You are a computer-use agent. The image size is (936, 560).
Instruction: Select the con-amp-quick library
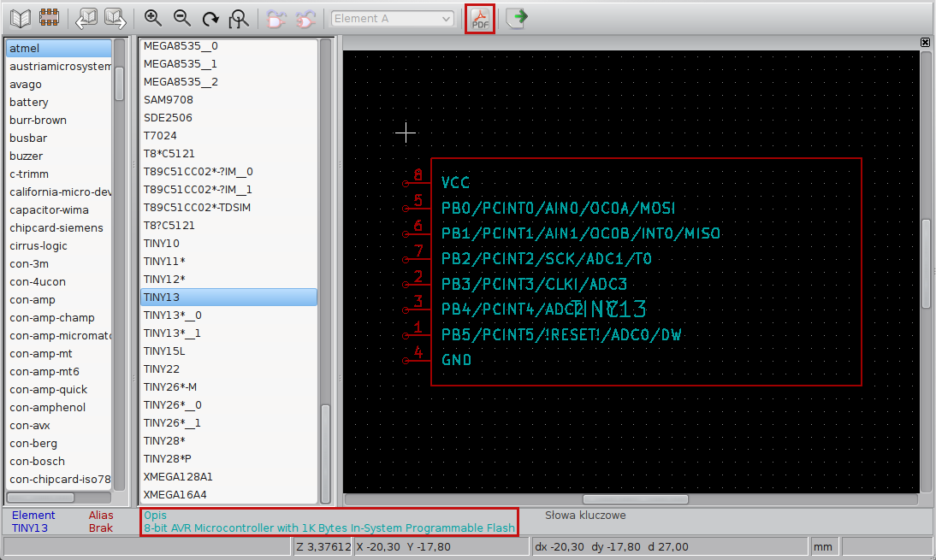pos(58,390)
